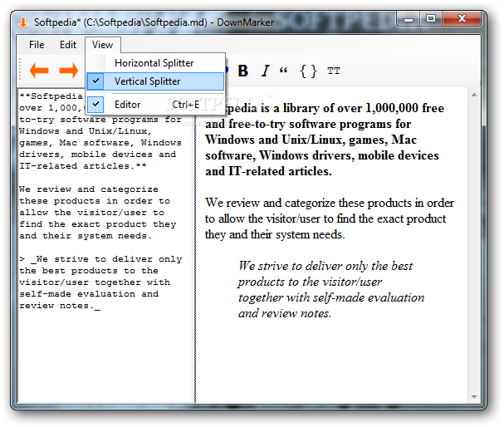Open the Edit menu
Screen dimensions: 504x427
(68, 45)
